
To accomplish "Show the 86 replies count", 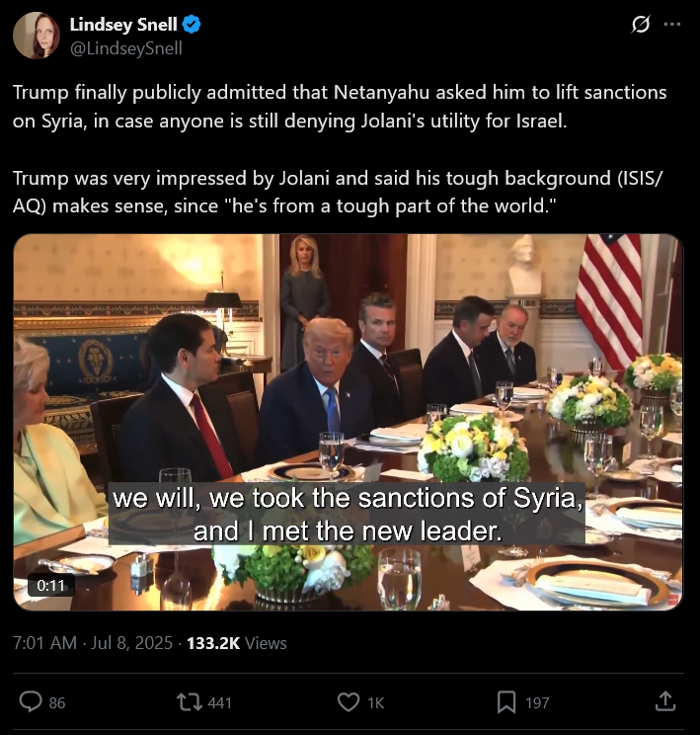I will [x=57, y=702].
